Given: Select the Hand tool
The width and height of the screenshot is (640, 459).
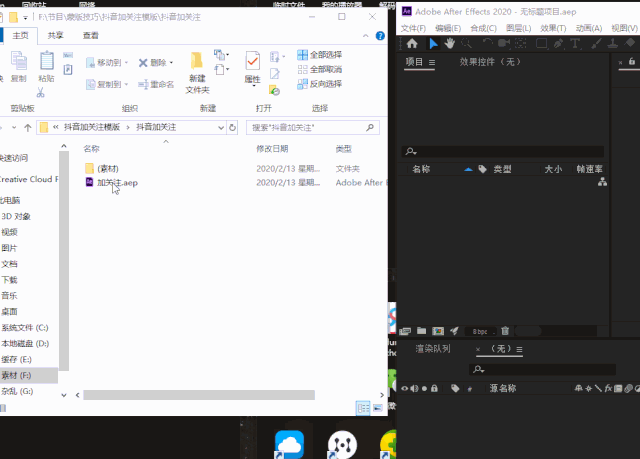Looking at the screenshot, I should click(449, 43).
